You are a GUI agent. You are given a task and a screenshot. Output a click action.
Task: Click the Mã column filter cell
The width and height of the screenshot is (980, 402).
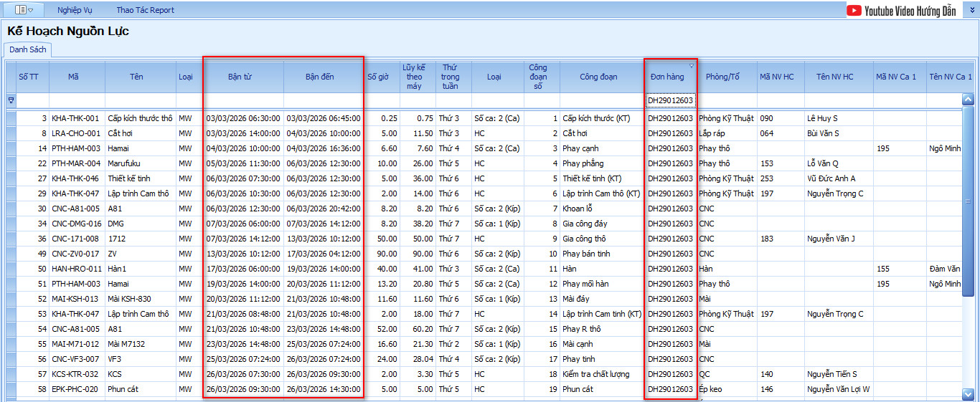[x=74, y=100]
